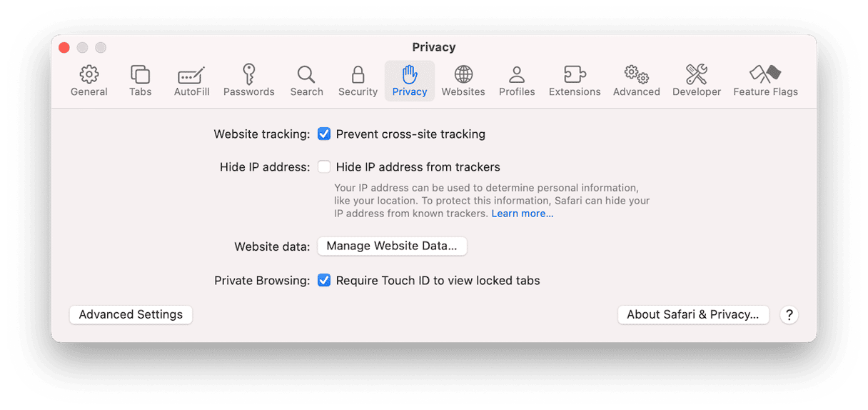Click Manage Website Data button

[392, 246]
